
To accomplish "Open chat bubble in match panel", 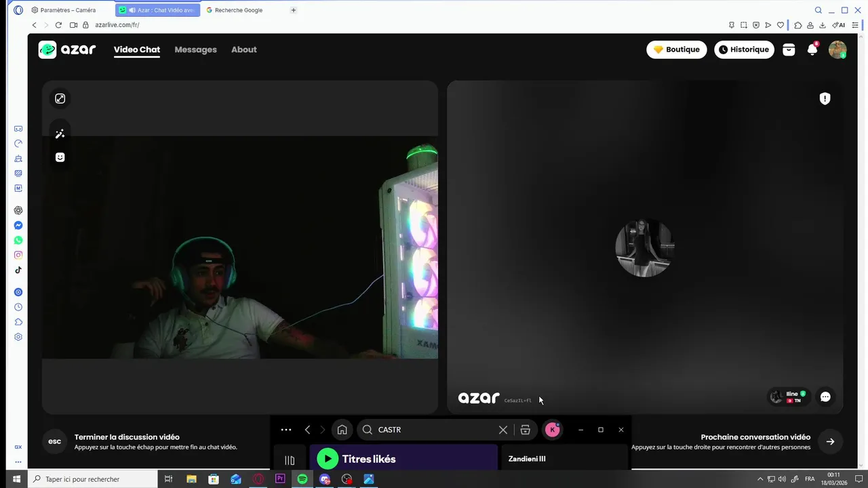I will (825, 397).
